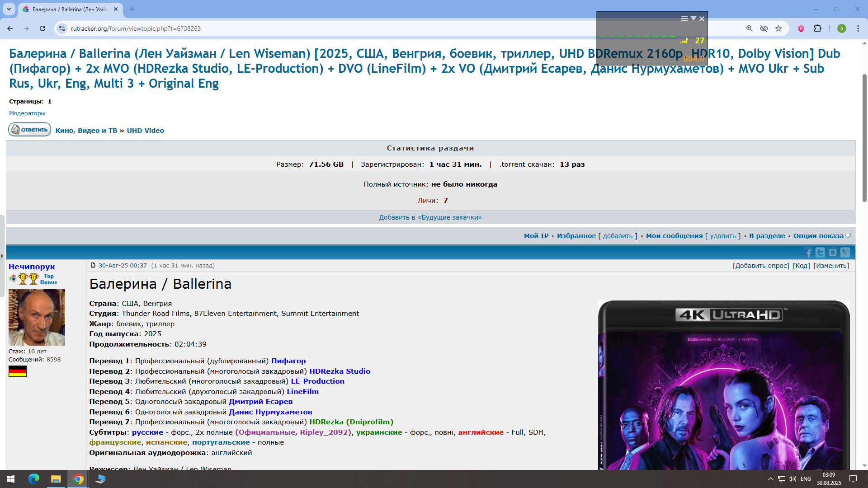Close the overlay monitor widget
868x488 pixels.
[x=702, y=19]
